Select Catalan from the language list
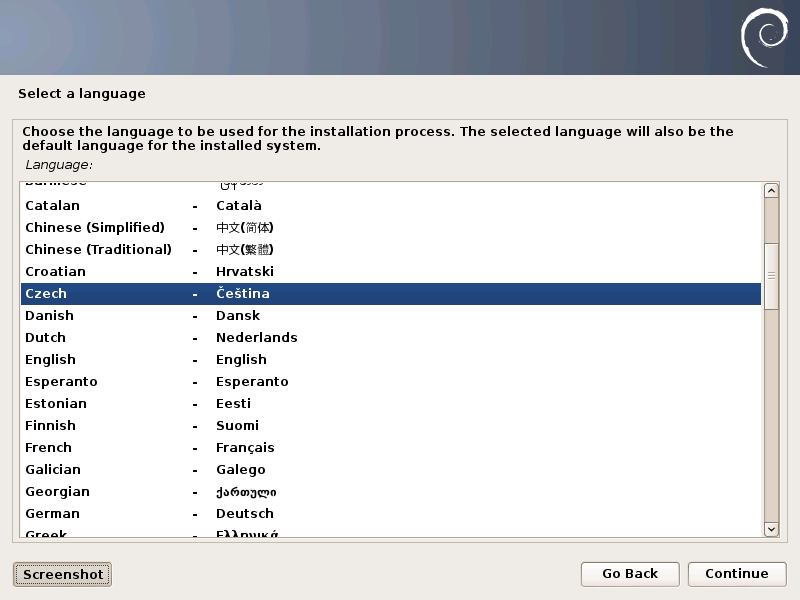 click(x=391, y=206)
